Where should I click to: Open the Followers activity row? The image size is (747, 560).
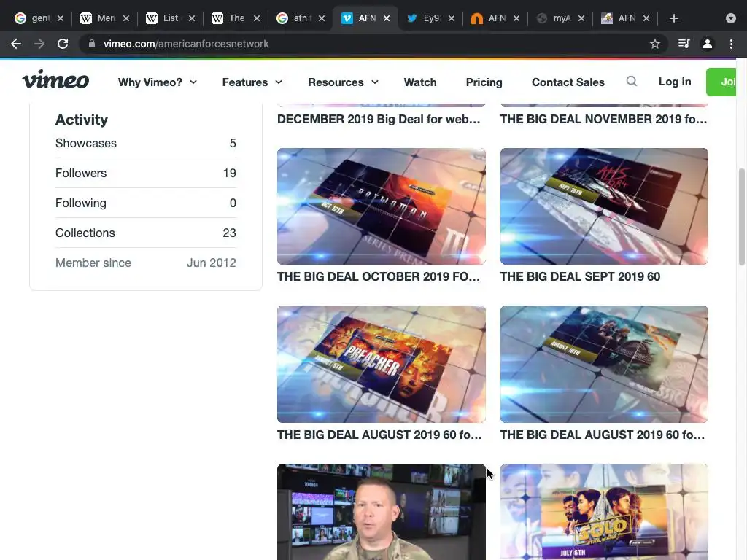pyautogui.click(x=146, y=174)
